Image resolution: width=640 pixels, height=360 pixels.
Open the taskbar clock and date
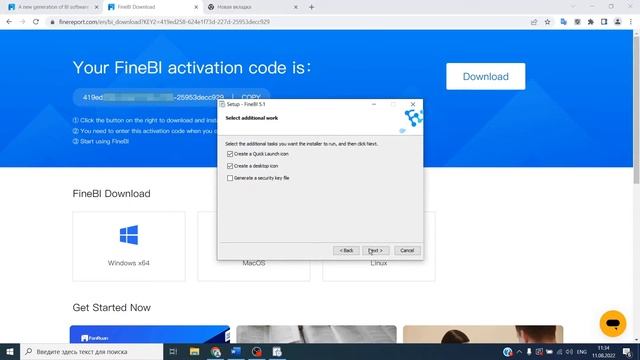tap(603, 351)
